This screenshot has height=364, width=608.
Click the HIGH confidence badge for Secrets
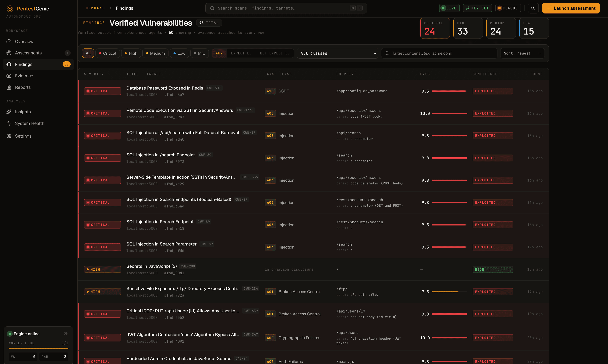coord(493,269)
